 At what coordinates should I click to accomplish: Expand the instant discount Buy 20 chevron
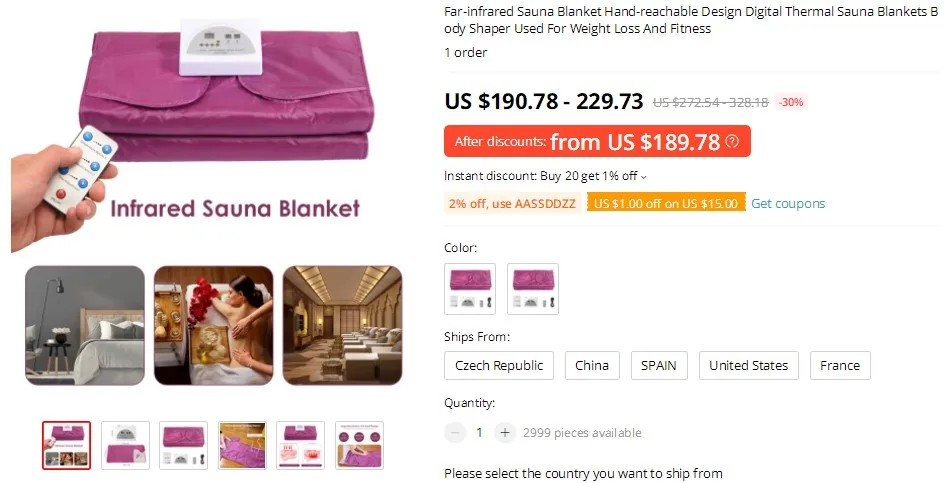click(x=643, y=177)
